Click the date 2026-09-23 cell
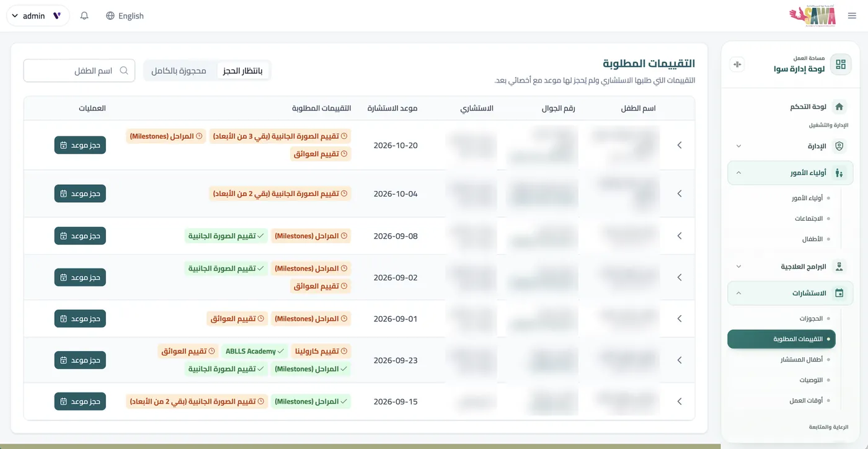Viewport: 868px width, 449px height. click(396, 360)
